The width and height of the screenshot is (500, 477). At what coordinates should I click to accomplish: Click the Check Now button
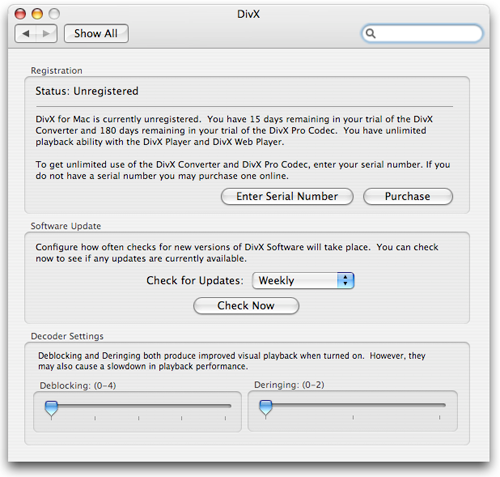pyautogui.click(x=246, y=306)
